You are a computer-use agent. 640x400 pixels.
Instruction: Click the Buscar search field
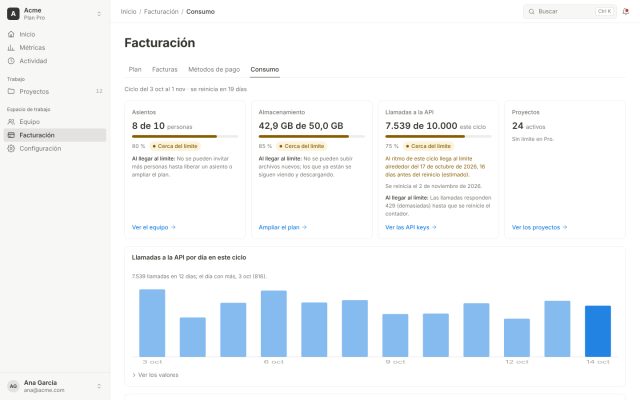point(570,11)
